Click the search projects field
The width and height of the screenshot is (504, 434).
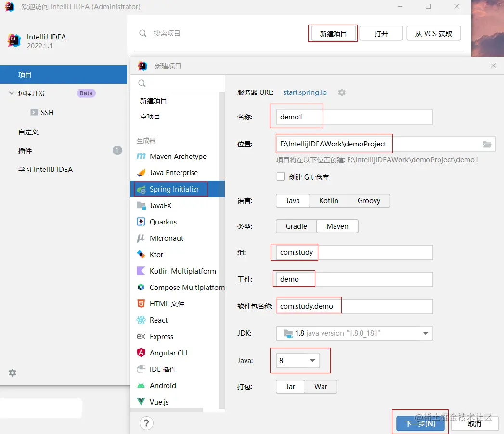pyautogui.click(x=167, y=33)
